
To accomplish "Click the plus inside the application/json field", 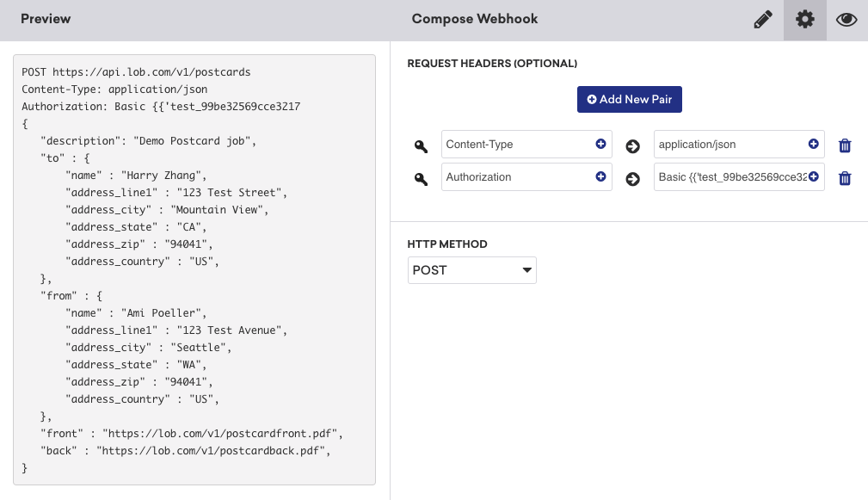I will coord(814,144).
